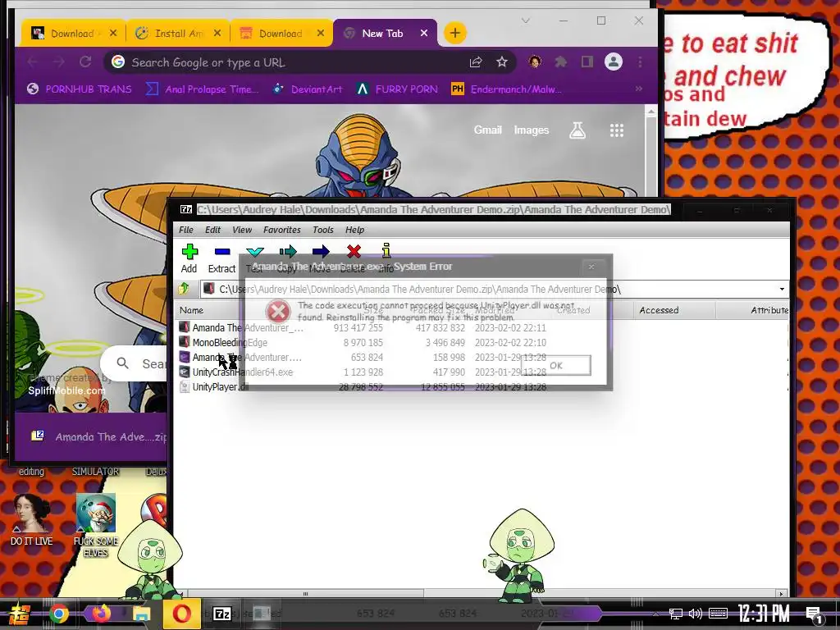Viewport: 840px width, 630px height.
Task: Click the 7-Zip Add toolbar icon
Action: click(189, 252)
